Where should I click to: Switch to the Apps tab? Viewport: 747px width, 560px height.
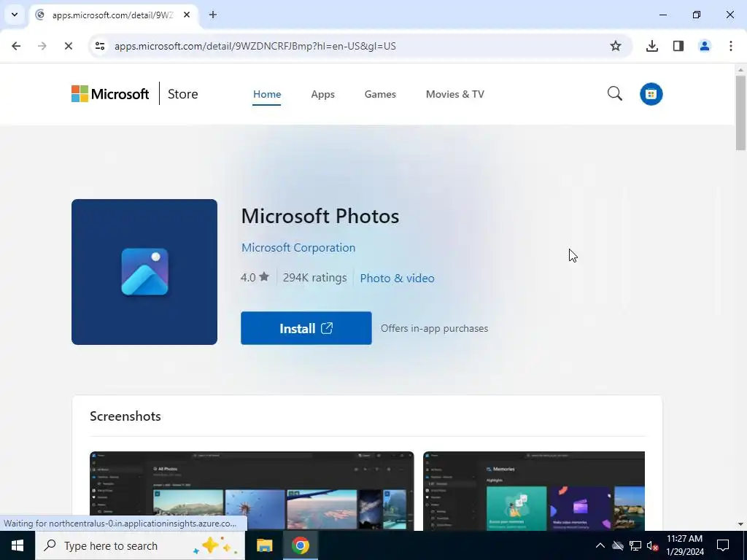click(322, 94)
